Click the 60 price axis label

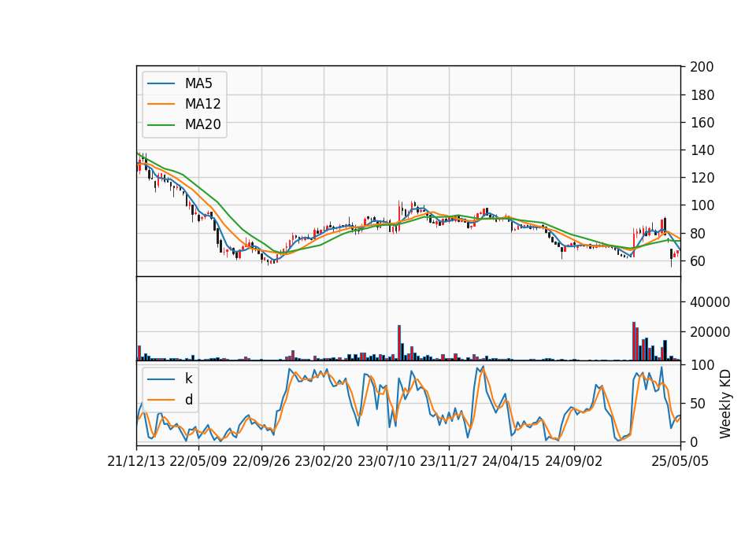(698, 261)
